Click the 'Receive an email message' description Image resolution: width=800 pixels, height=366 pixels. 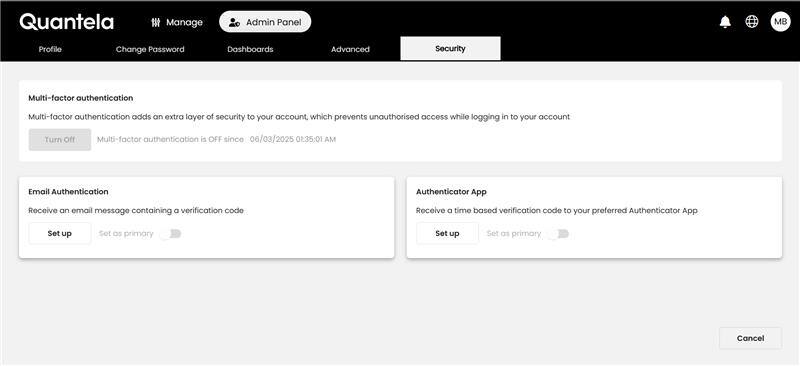[x=136, y=210]
